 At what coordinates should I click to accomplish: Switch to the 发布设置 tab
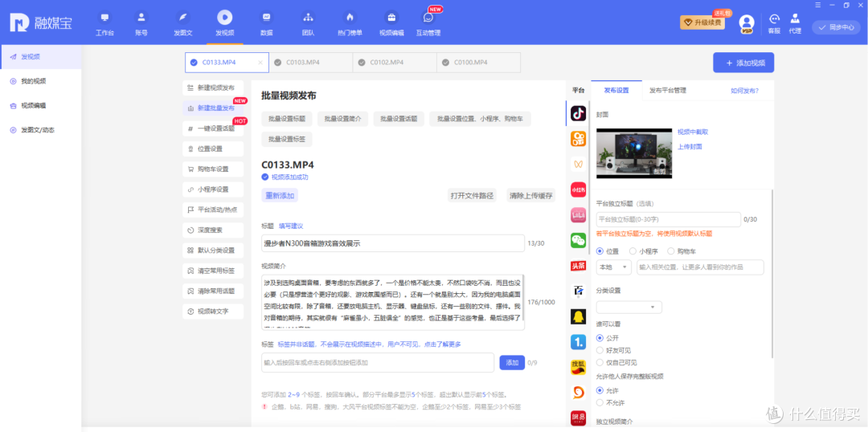pyautogui.click(x=616, y=90)
